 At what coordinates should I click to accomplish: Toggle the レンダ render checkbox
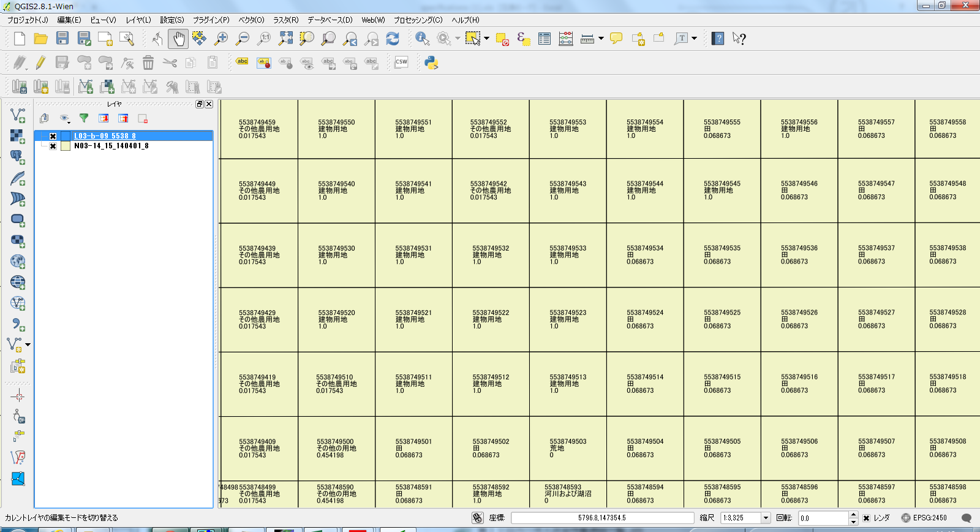(866, 519)
